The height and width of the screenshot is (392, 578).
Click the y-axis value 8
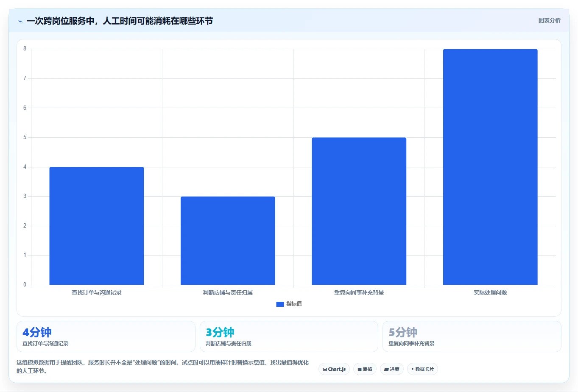pos(25,49)
